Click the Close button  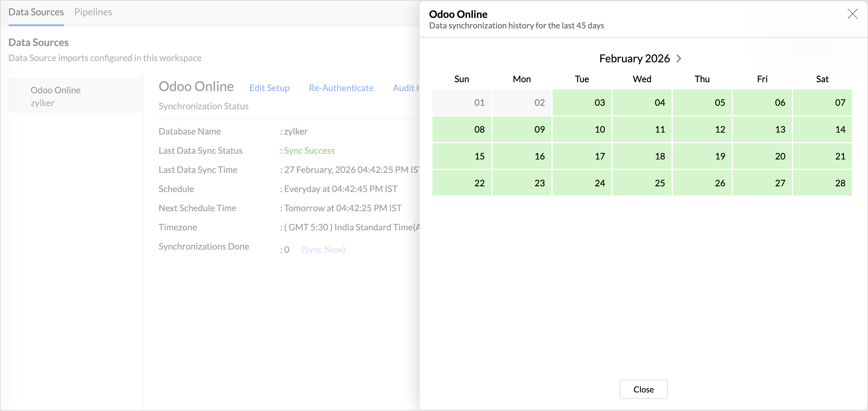pyautogui.click(x=643, y=389)
